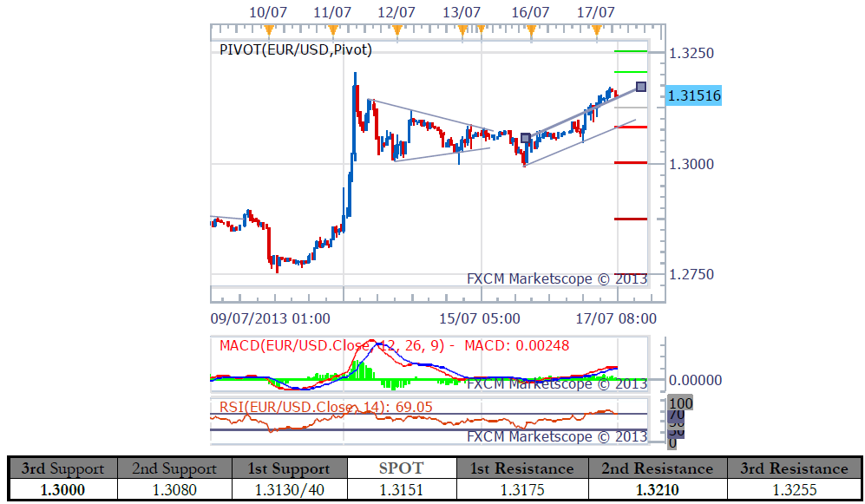Click the 15/07 05:00 time axis label
The width and height of the screenshot is (865, 504).
point(480,318)
